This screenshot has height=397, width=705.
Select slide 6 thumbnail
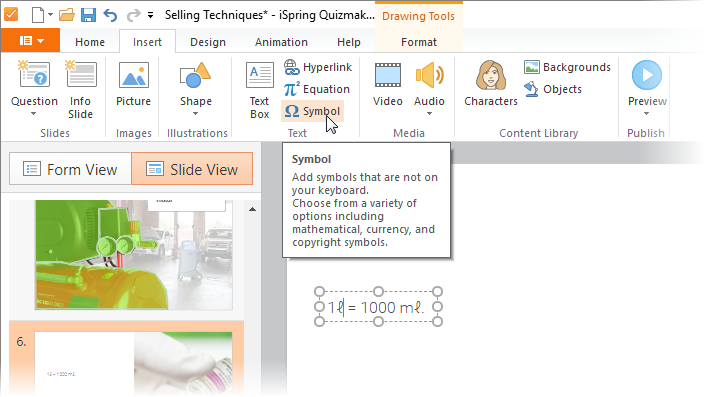tap(134, 363)
